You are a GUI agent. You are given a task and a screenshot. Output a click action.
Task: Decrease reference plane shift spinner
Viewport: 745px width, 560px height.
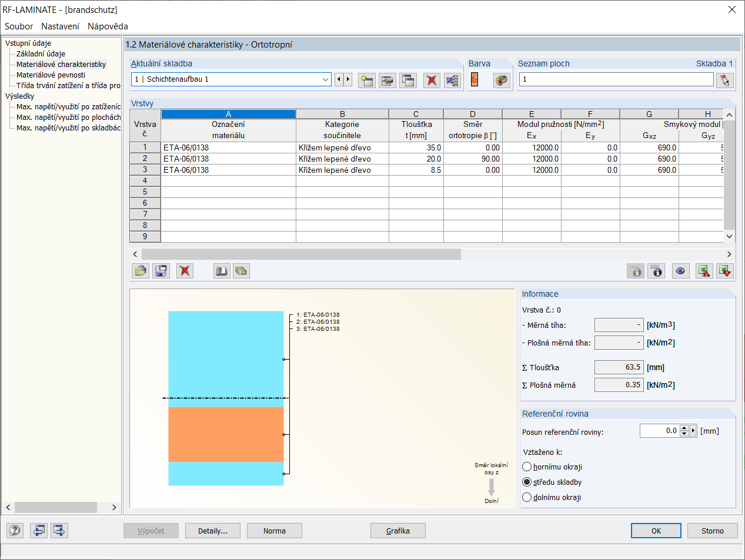point(684,434)
